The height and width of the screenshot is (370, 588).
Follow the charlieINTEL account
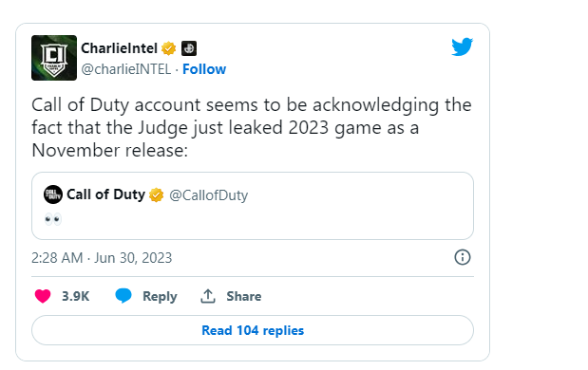click(x=204, y=69)
